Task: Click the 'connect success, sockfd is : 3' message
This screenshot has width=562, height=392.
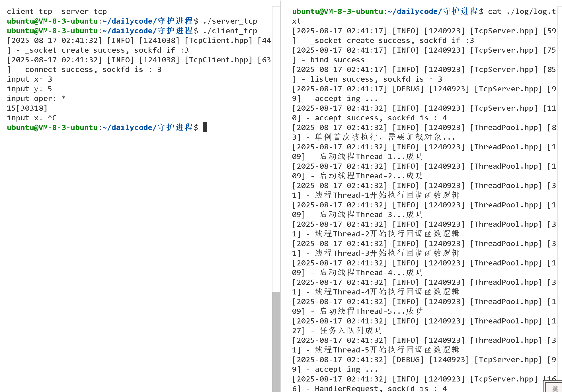Action: (93, 69)
